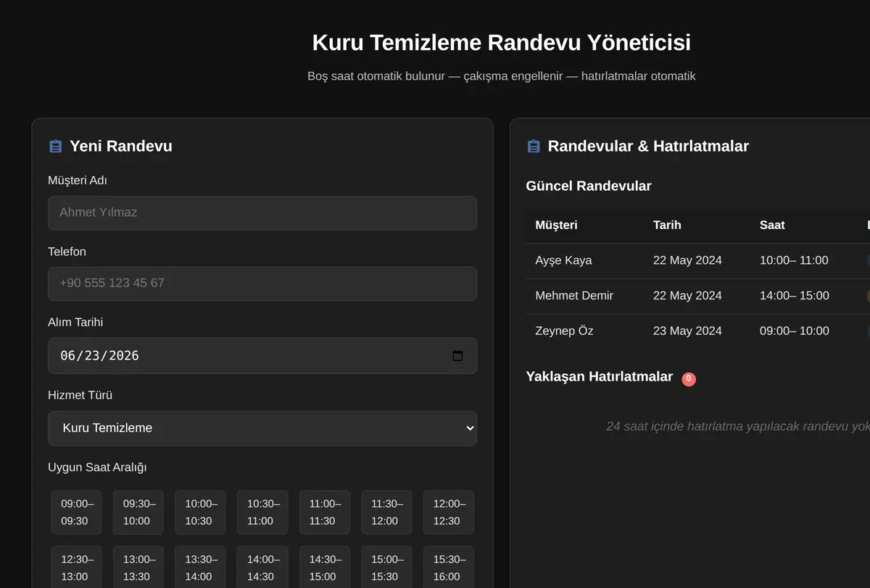Click the clipboard icon beside Randevular & Hatırlatmalar
Screen dimensions: 870x588
tap(534, 146)
